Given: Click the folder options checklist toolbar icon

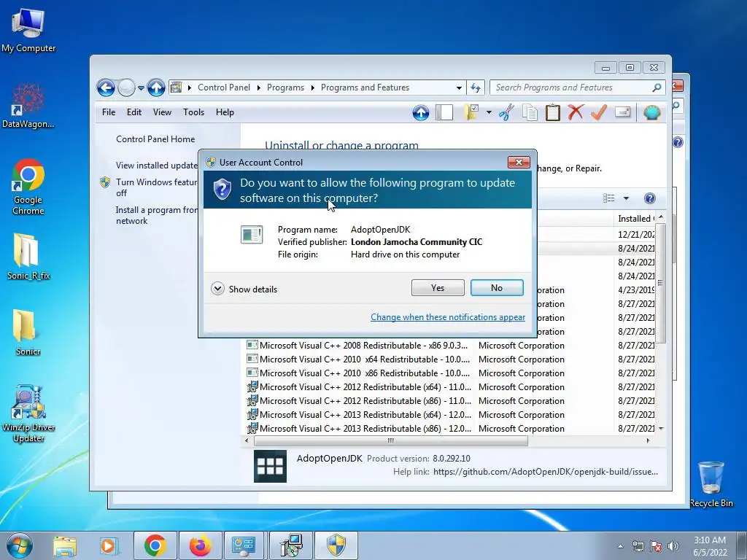Looking at the screenshot, I should (x=471, y=113).
